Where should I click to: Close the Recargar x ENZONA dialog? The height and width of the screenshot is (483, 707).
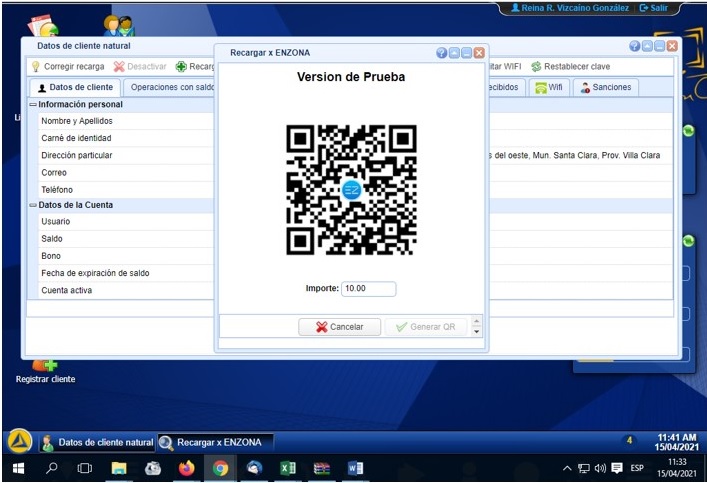pyautogui.click(x=479, y=53)
